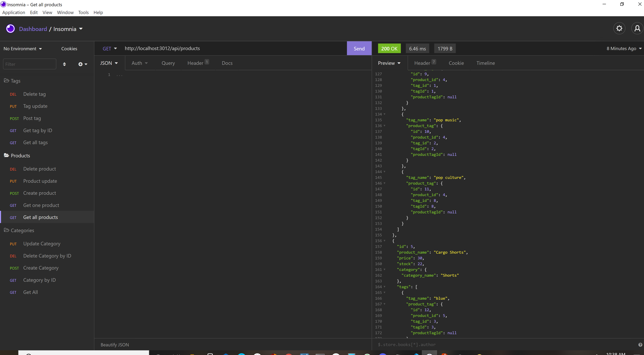The height and width of the screenshot is (355, 644).
Task: Go to Dashboard link
Action: [x=33, y=29]
